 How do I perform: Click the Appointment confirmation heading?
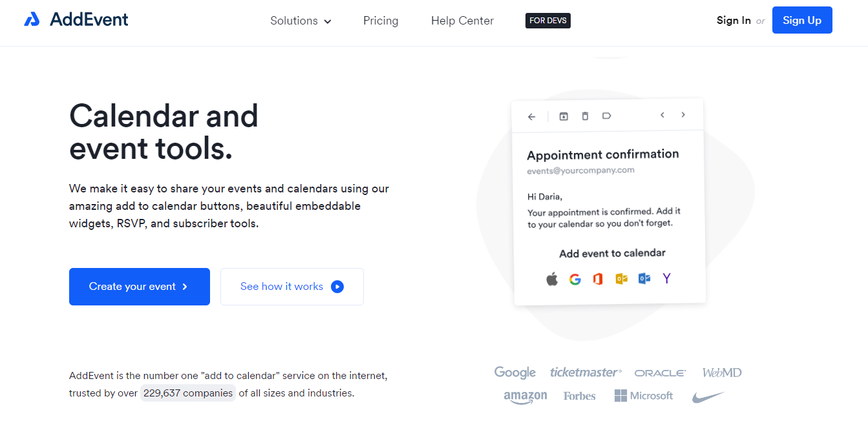[603, 154]
